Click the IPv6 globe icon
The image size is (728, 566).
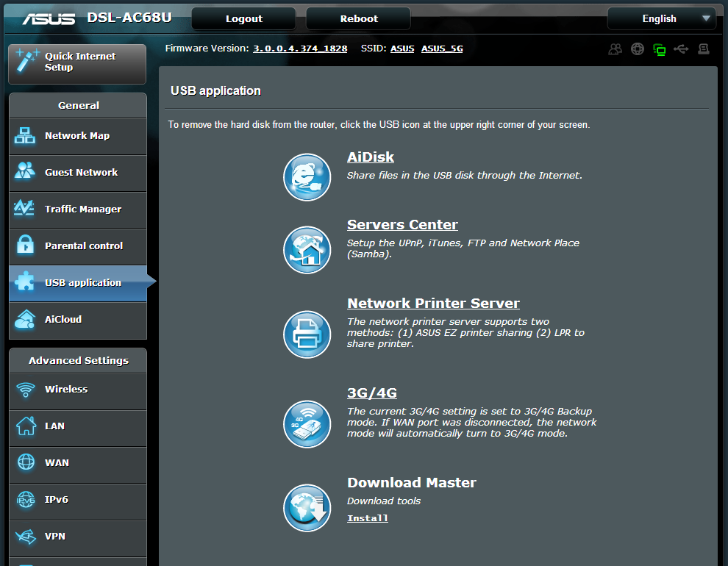tap(26, 499)
